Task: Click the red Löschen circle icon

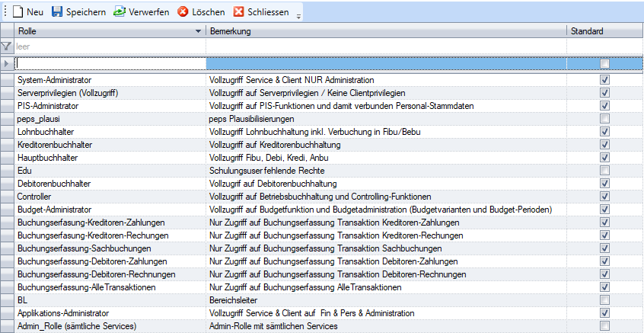Action: [183, 12]
